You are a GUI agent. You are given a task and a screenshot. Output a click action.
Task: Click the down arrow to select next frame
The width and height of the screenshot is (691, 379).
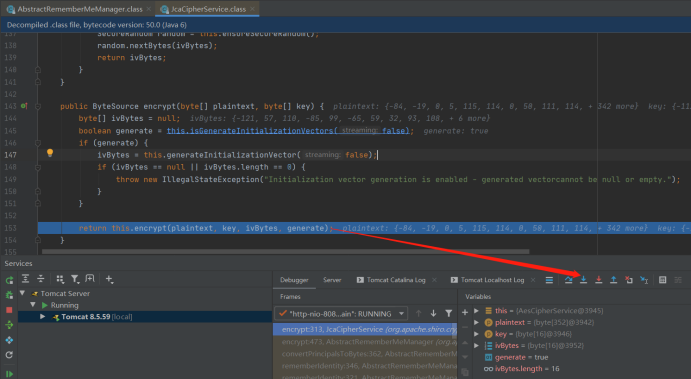coord(433,313)
